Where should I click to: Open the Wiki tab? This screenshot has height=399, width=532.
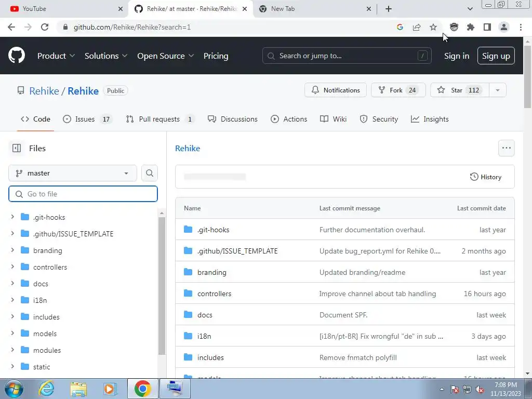[x=333, y=119]
